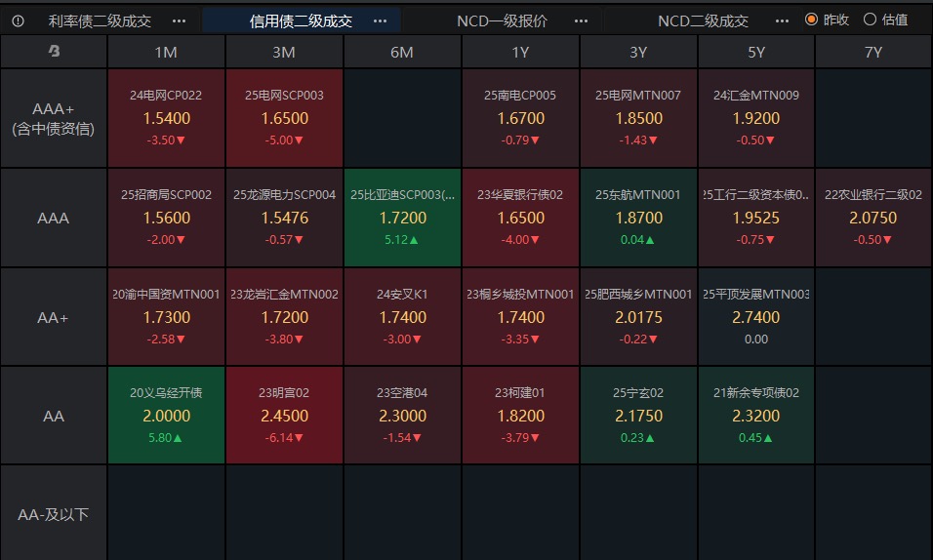
Task: Click the 25平顶发展MTN003 bond name
Action: [x=755, y=294]
